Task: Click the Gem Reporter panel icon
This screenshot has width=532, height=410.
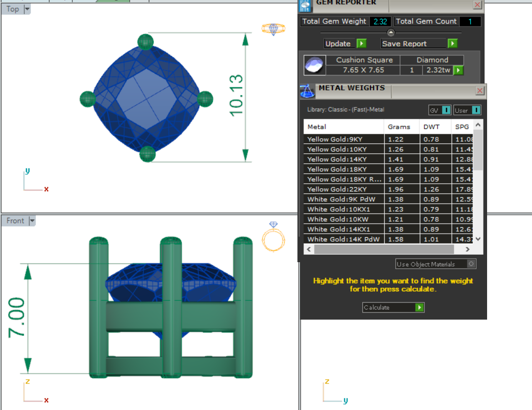Action: 304,5
